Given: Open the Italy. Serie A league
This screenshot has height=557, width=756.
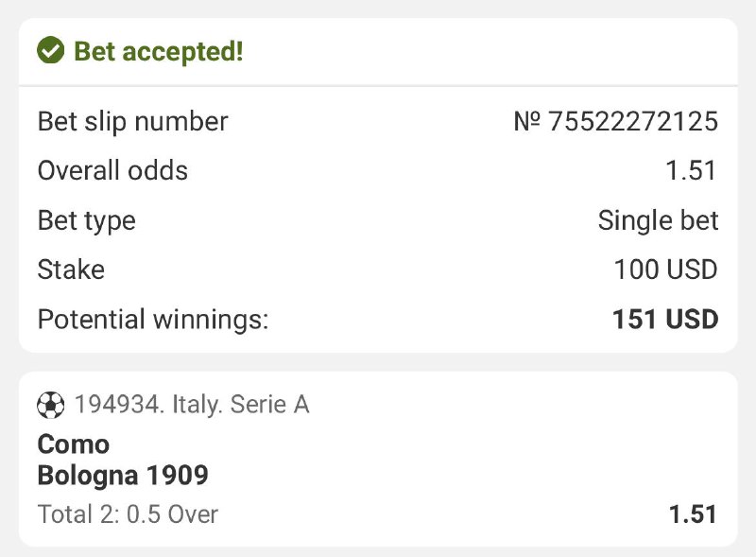Looking at the screenshot, I should tap(240, 405).
